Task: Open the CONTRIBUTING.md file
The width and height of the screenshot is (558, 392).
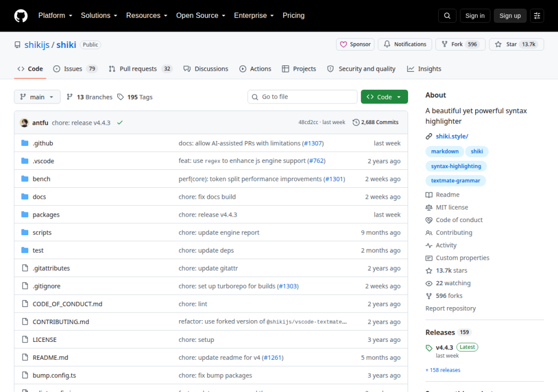Action: pos(61,322)
